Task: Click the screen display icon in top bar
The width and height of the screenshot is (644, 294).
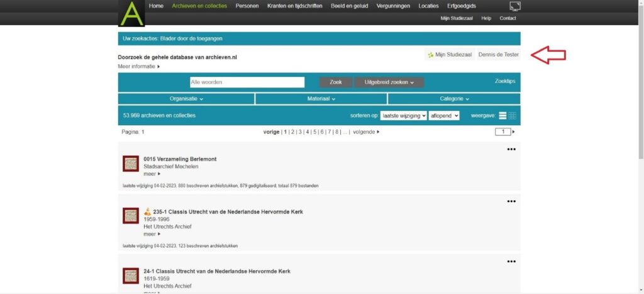Action: (514, 6)
